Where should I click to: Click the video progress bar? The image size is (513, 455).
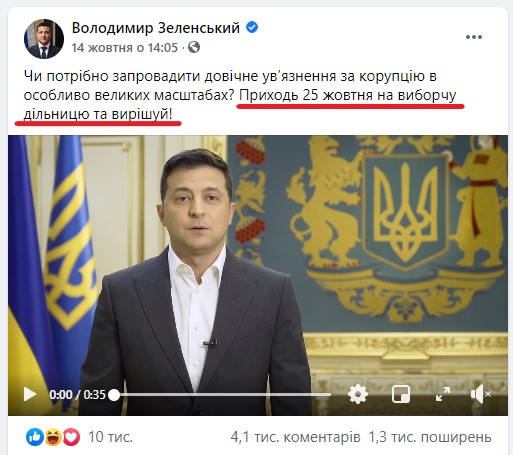pyautogui.click(x=222, y=395)
